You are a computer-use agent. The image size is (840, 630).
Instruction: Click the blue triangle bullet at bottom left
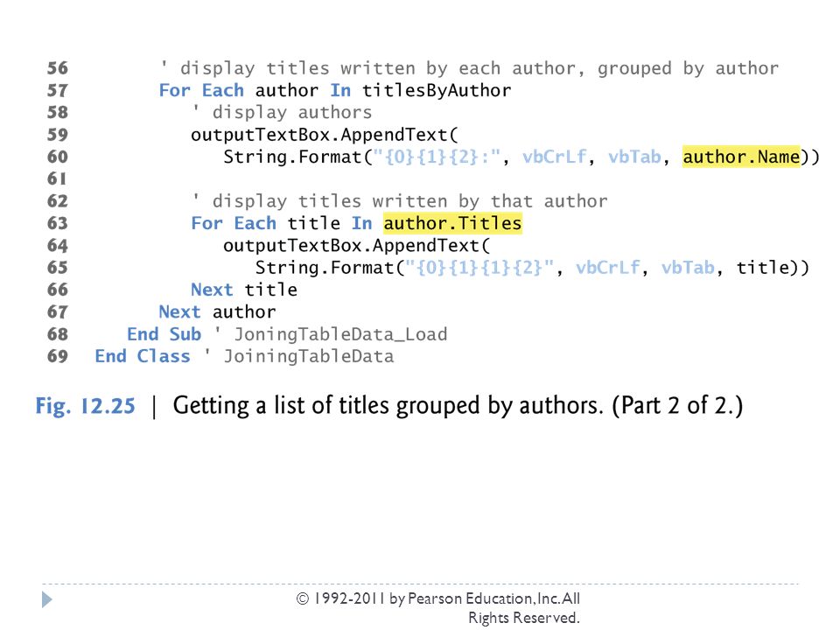click(x=47, y=599)
